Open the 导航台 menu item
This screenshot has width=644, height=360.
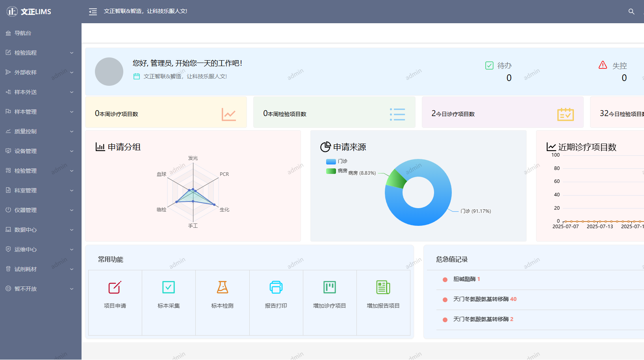24,33
